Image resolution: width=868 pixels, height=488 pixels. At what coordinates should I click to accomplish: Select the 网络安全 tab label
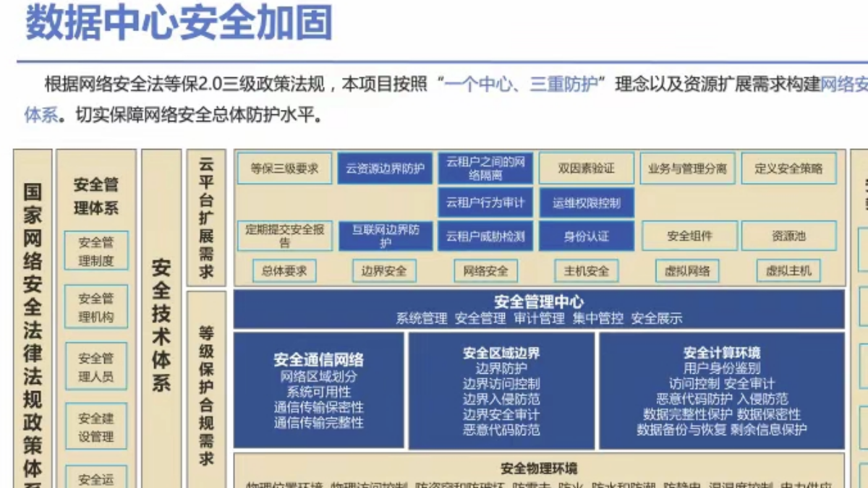[x=485, y=270]
